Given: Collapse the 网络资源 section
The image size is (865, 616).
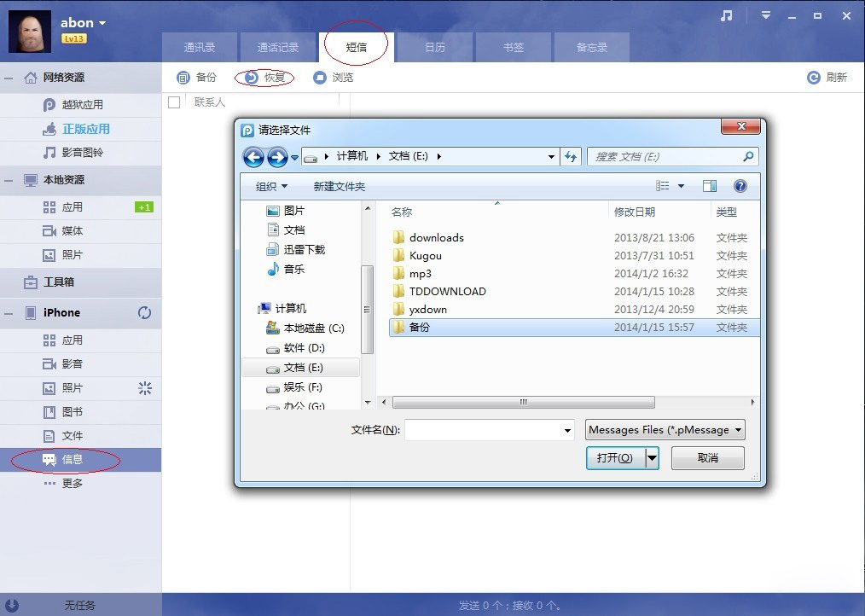Looking at the screenshot, I should point(9,78).
